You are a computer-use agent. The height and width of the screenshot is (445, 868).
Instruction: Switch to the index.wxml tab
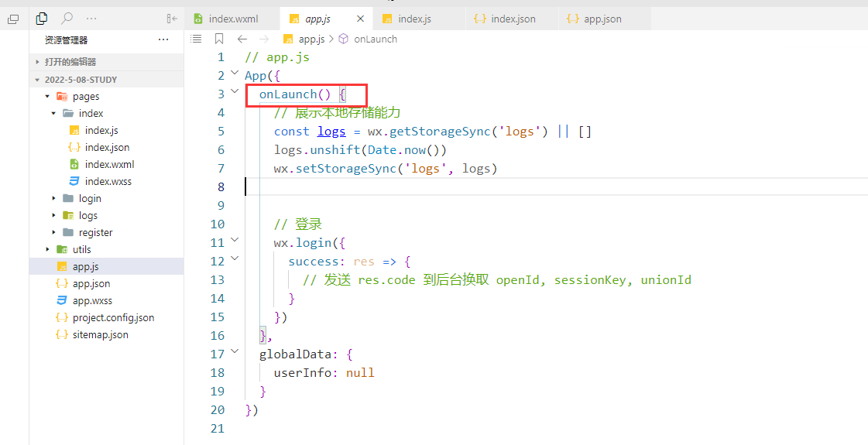[x=234, y=19]
